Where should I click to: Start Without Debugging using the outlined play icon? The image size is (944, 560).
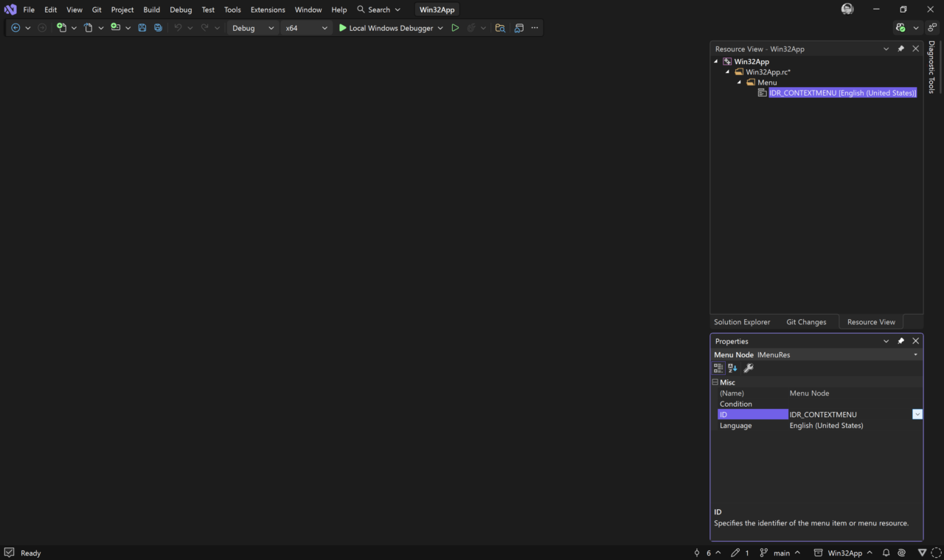tap(455, 28)
